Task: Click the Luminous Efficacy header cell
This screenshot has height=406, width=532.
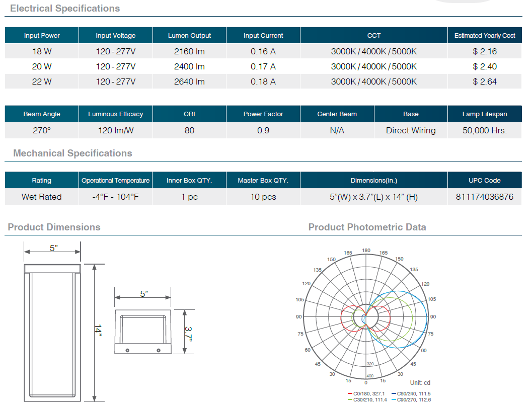Action: click(116, 114)
